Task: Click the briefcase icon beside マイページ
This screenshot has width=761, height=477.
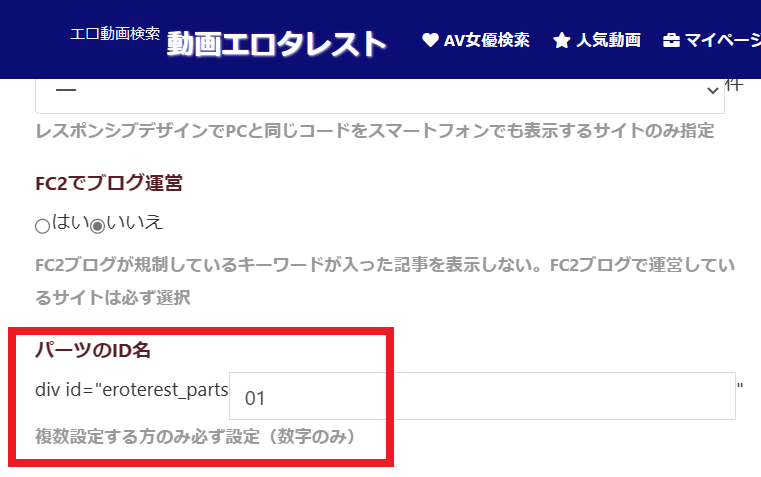Action: [x=672, y=41]
